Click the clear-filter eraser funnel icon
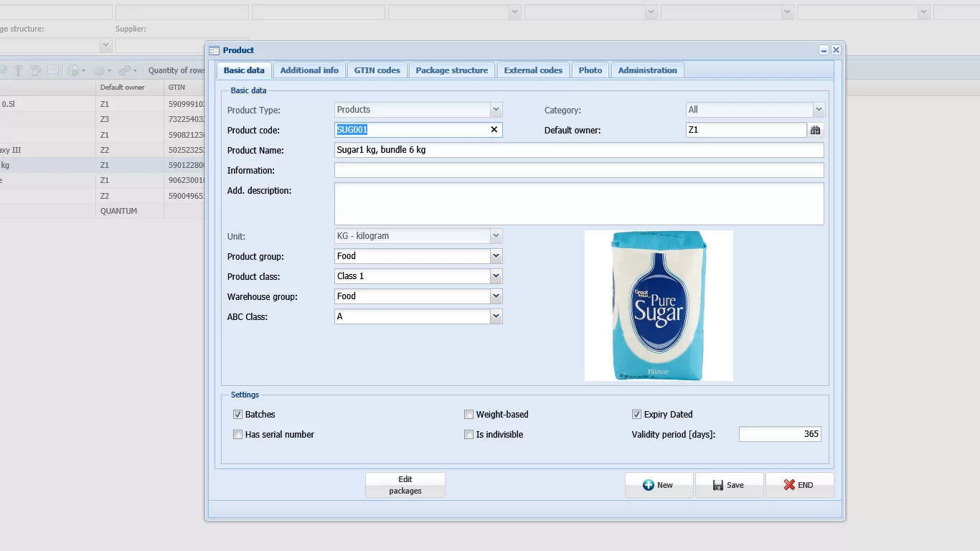This screenshot has height=551, width=980. (x=36, y=70)
